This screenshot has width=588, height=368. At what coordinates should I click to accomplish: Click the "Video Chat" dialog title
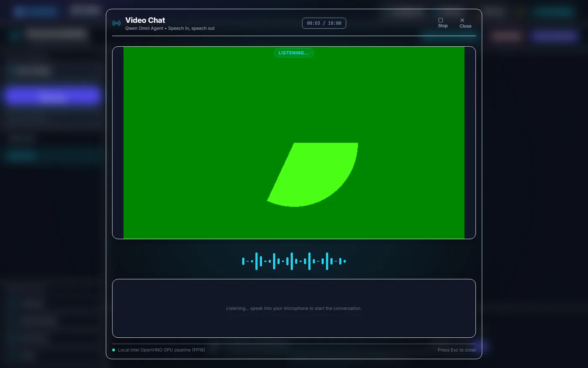[145, 20]
